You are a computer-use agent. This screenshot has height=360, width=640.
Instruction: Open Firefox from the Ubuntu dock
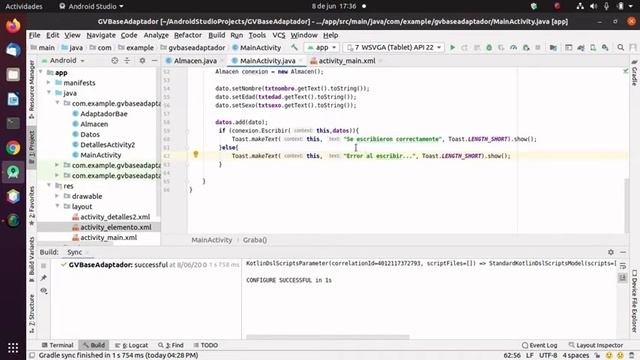(13, 25)
